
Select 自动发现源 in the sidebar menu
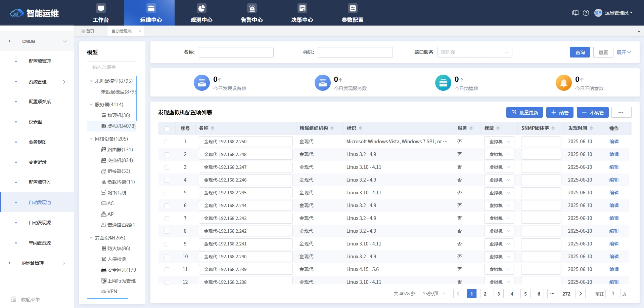pyautogui.click(x=40, y=223)
